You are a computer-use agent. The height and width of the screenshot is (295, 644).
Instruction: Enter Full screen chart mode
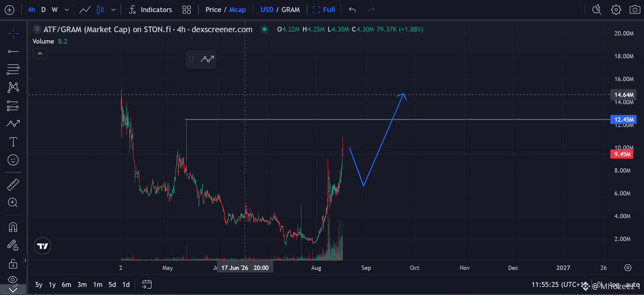click(x=324, y=10)
